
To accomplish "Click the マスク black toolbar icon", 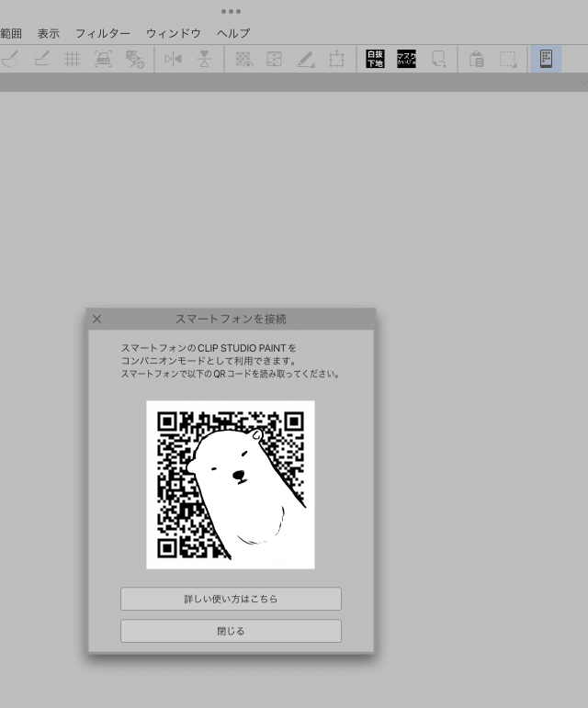I will point(406,59).
